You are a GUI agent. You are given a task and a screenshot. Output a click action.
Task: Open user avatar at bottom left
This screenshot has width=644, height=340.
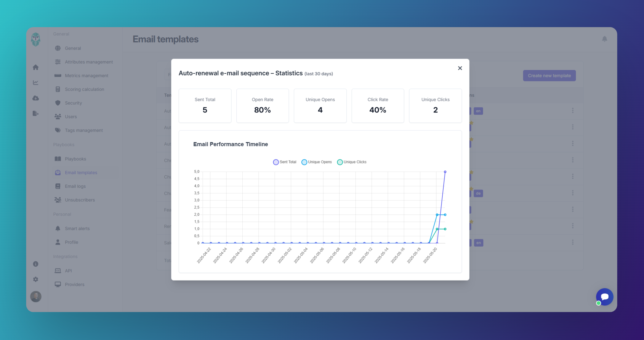36,297
